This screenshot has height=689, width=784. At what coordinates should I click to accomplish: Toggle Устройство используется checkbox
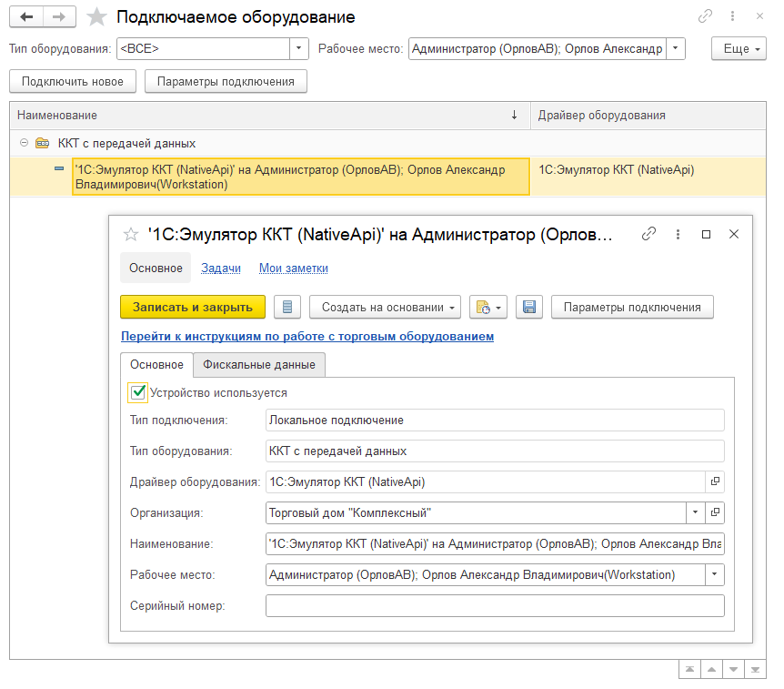click(x=137, y=393)
